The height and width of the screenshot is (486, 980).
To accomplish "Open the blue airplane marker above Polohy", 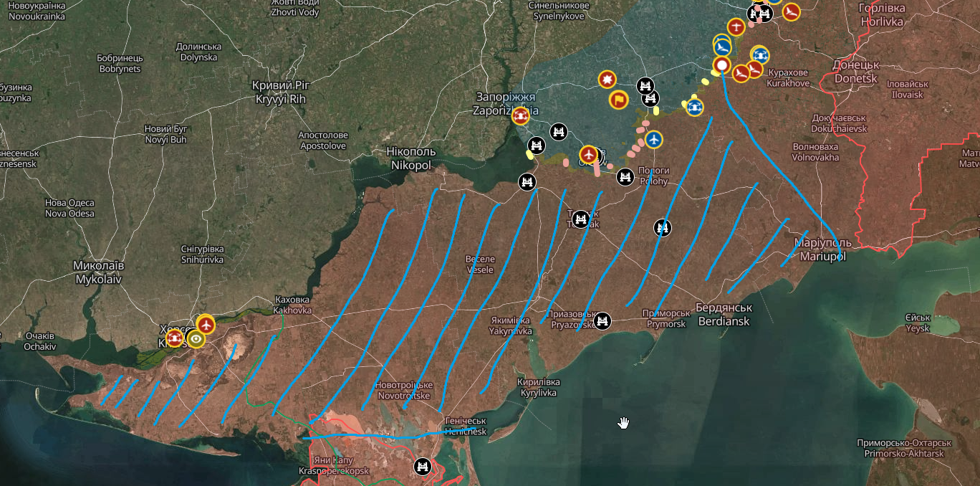I will [653, 139].
